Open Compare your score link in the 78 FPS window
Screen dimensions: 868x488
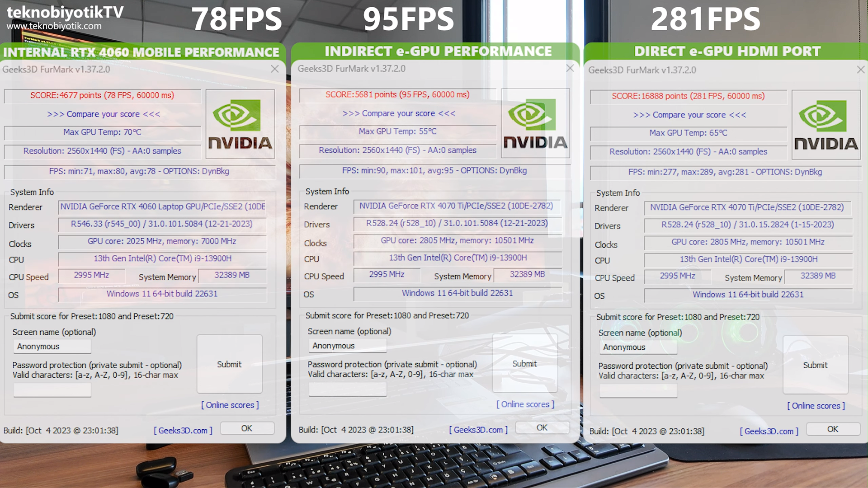104,114
